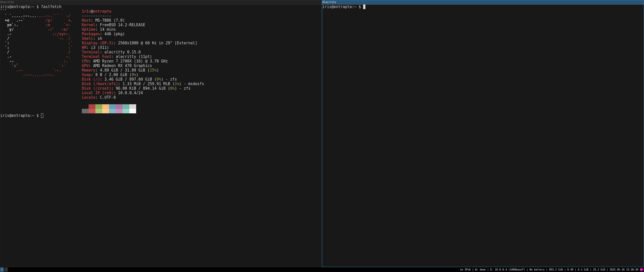The height and width of the screenshot is (272, 644).
Task: Switch to i3 workspace 2
Action: [x=6, y=269]
